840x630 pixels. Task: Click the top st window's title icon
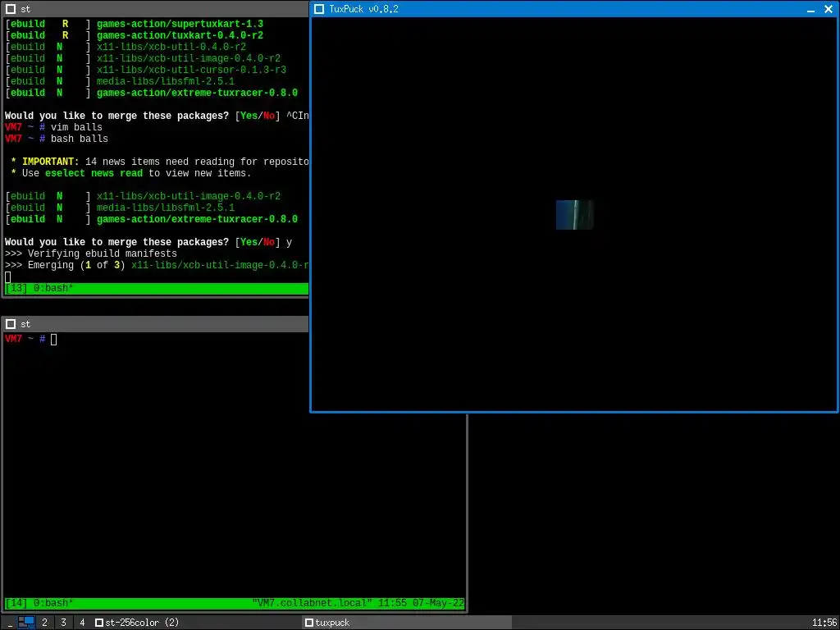pos(10,9)
